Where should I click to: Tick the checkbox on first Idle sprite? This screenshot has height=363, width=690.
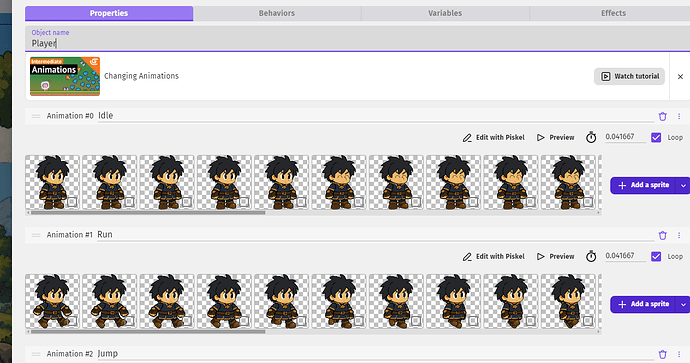pyautogui.click(x=72, y=202)
